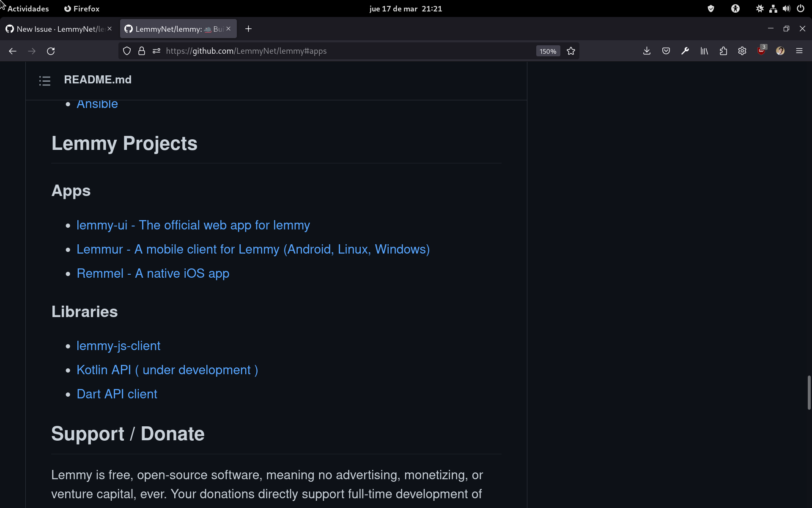Open the Firefox downloads panel

point(647,51)
